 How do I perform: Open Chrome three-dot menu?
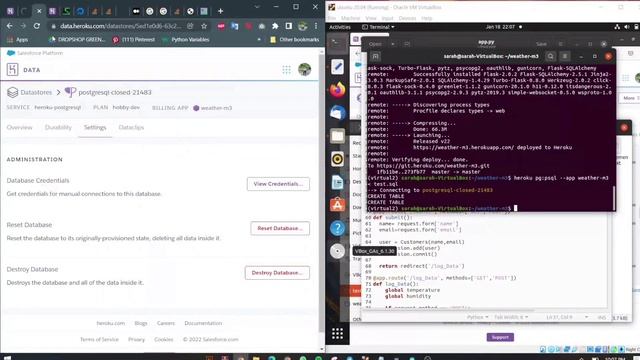(x=316, y=26)
